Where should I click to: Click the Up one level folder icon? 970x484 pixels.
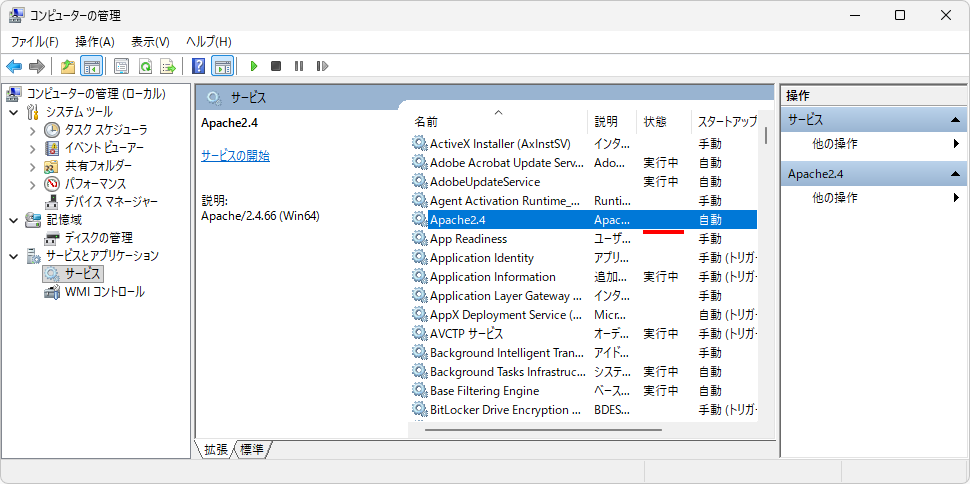pos(68,66)
